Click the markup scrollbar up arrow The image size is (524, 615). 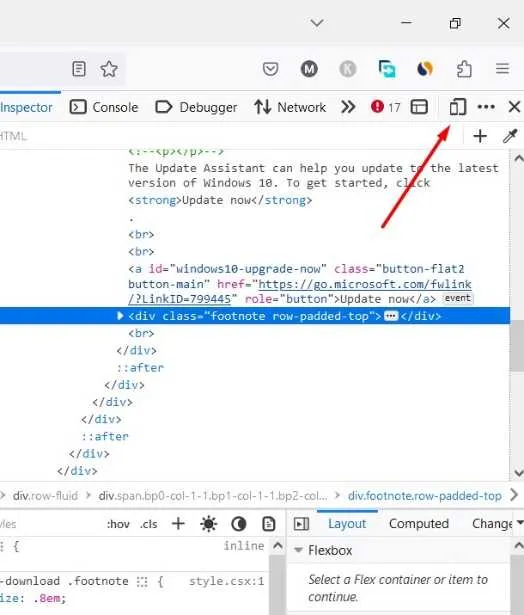point(518,158)
